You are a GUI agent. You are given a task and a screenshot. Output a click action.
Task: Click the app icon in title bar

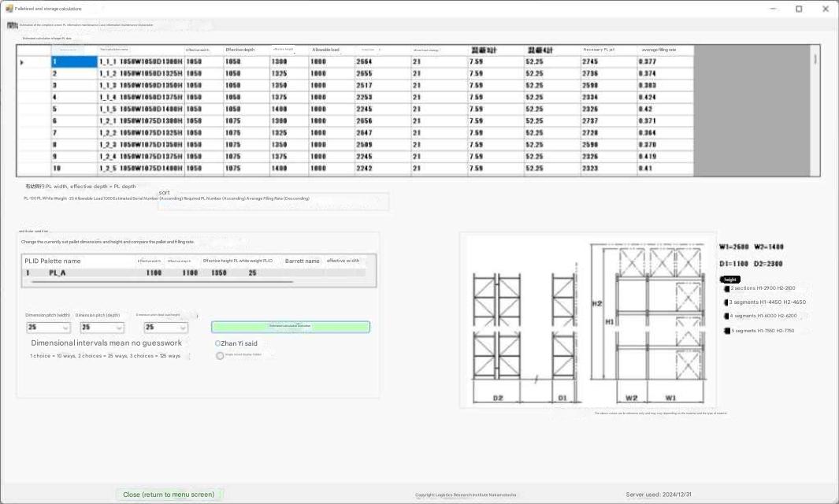point(9,9)
